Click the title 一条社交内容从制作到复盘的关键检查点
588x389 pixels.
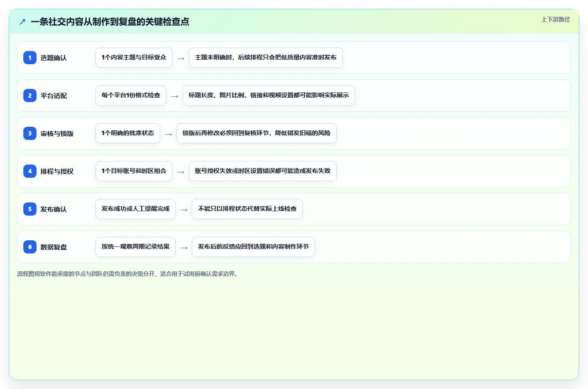pyautogui.click(x=110, y=22)
